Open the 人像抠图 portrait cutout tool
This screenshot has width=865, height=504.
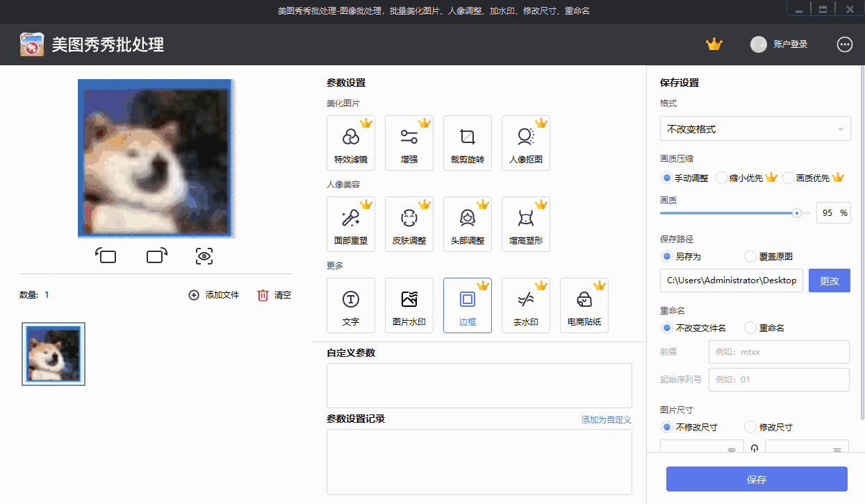click(x=526, y=143)
